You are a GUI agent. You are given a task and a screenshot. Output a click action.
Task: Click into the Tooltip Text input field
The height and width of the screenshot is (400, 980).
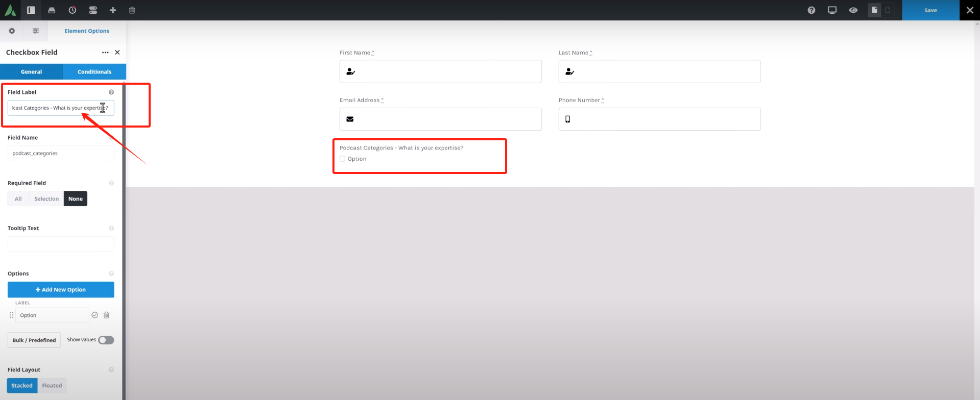click(61, 244)
